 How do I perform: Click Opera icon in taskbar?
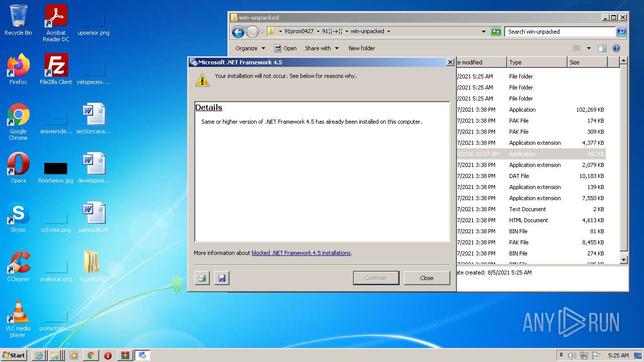coord(108,355)
